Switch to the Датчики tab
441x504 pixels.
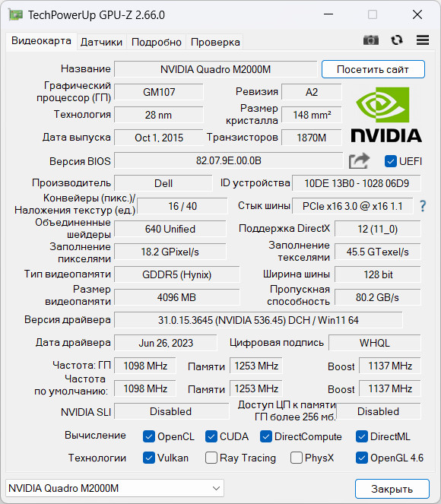click(101, 42)
